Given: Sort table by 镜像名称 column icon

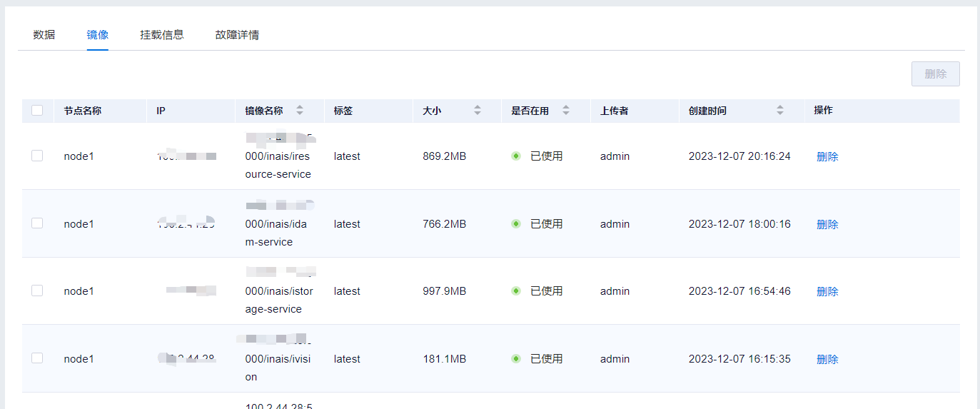Looking at the screenshot, I should pyautogui.click(x=300, y=111).
